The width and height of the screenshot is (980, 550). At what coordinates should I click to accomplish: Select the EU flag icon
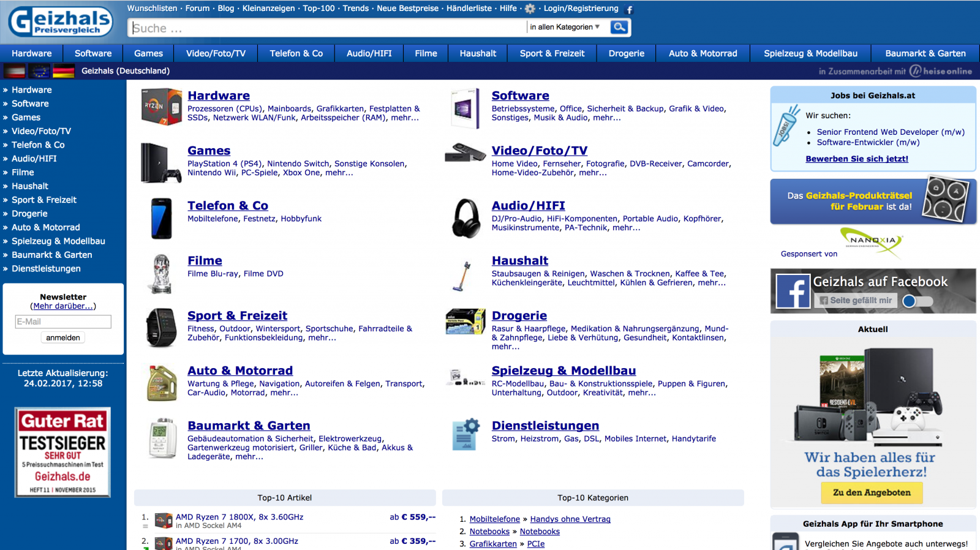pos(39,71)
